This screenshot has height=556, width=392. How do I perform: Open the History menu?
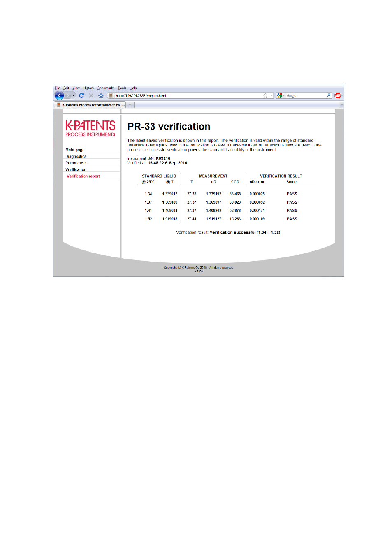click(x=88, y=88)
